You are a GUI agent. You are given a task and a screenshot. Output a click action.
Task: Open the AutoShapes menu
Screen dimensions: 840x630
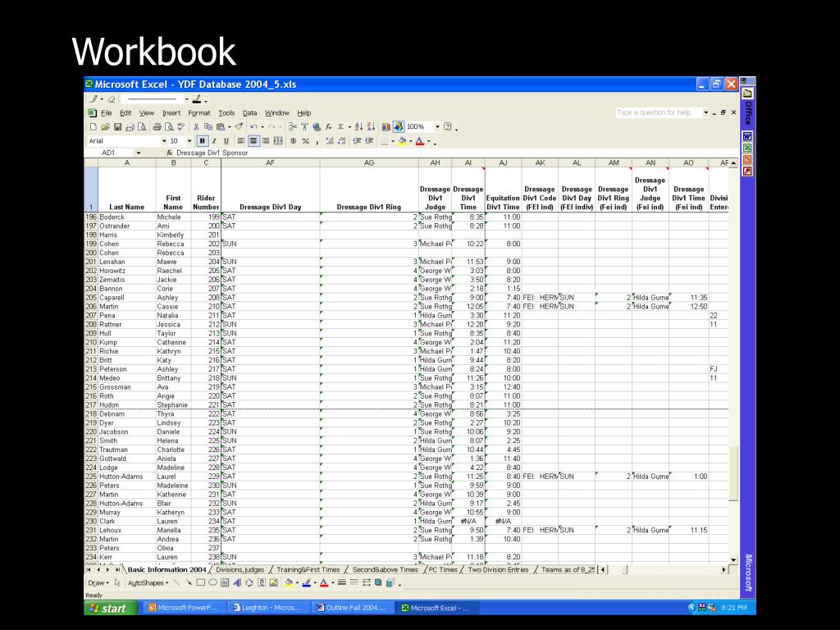(x=148, y=583)
